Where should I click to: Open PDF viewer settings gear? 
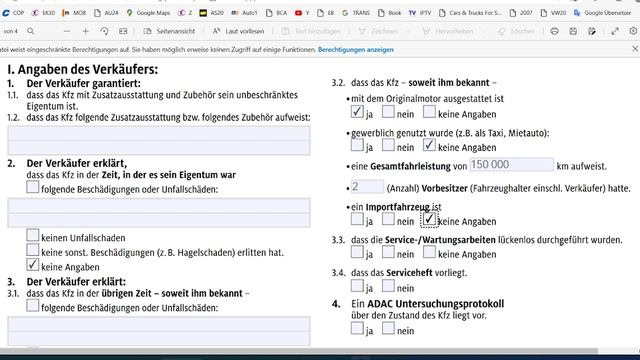click(633, 31)
